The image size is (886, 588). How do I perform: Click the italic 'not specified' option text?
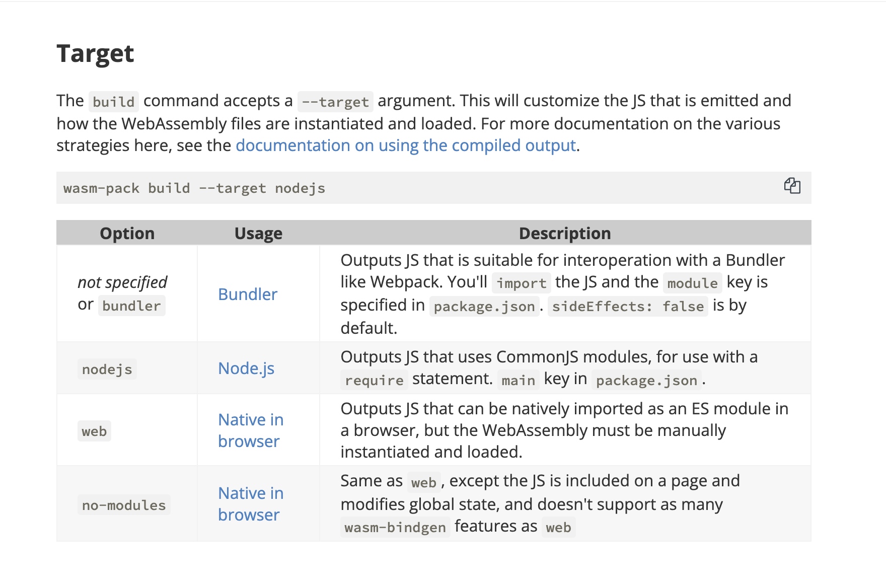click(122, 282)
